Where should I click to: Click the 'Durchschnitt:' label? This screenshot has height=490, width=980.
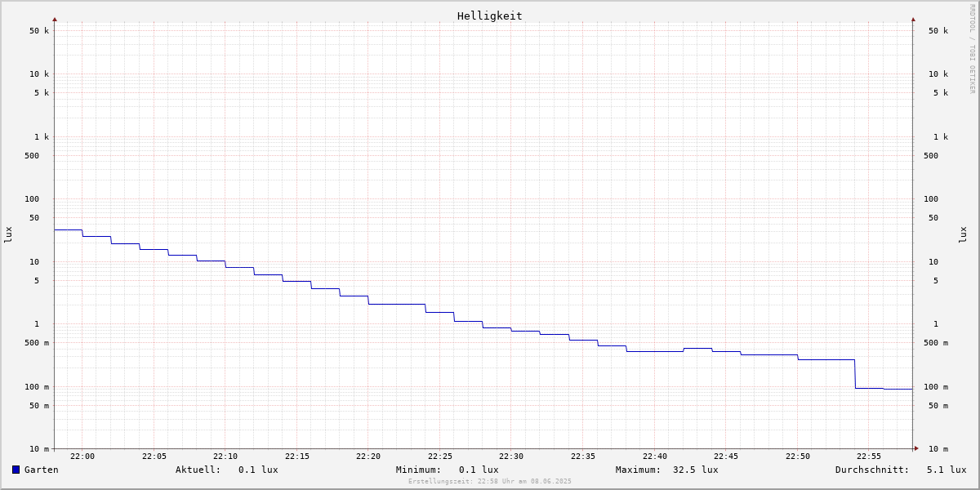coord(872,470)
